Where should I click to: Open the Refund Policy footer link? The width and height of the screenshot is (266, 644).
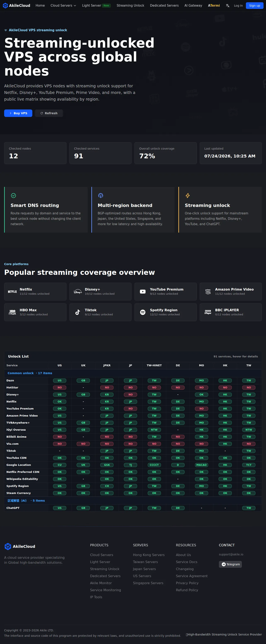coord(187,590)
